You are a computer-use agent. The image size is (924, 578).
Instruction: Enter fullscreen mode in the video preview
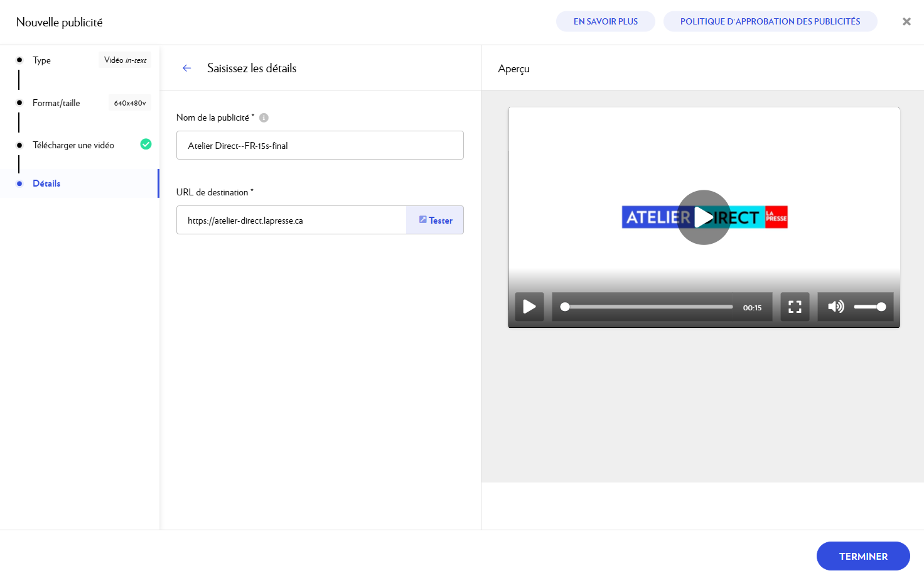pos(795,307)
